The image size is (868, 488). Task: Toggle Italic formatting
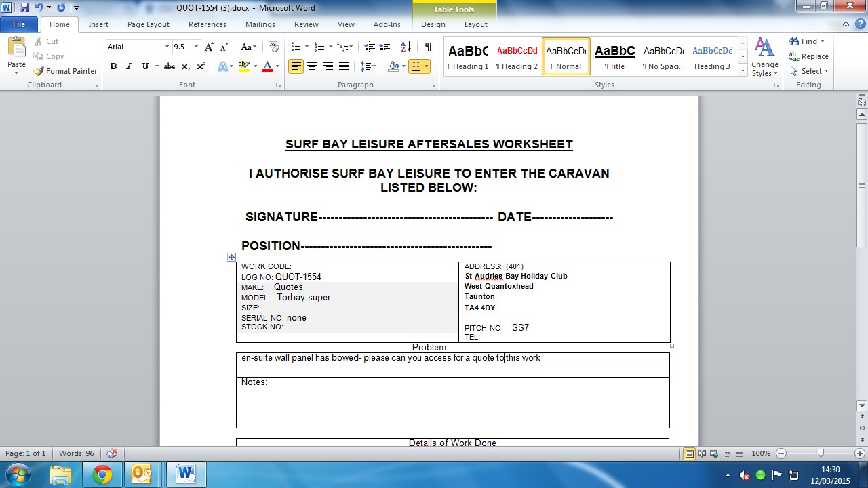[x=129, y=66]
